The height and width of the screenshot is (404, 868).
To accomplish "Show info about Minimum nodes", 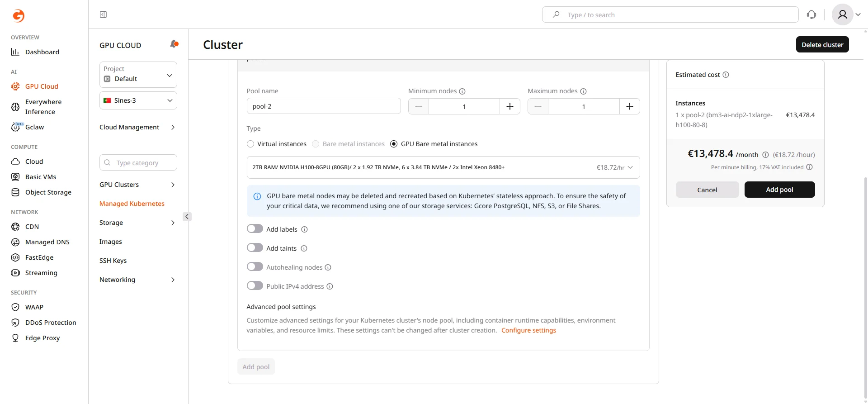I will (462, 91).
